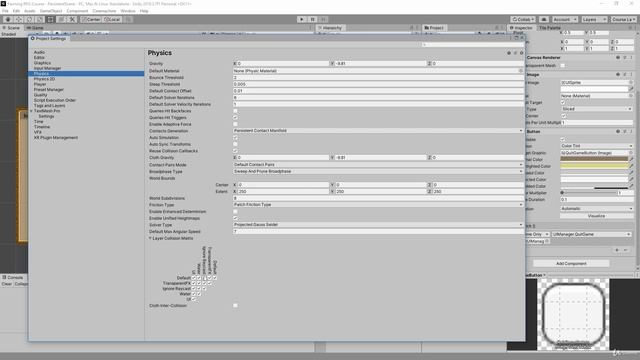Open Physics settings help icon
The height and width of the screenshot is (360, 640).
point(509,53)
